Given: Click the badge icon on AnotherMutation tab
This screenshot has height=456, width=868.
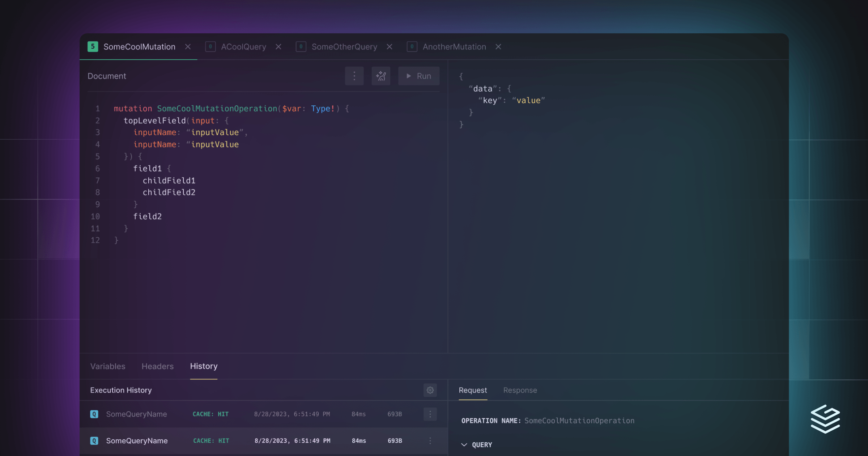Looking at the screenshot, I should [412, 47].
